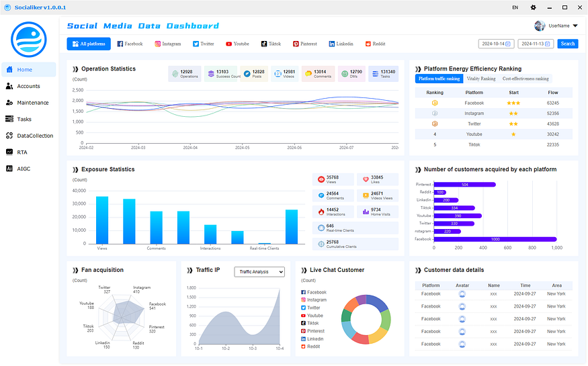Viewport: 588px width, 366px height.
Task: Toggle Facebook legend in Live Chat Customer
Action: tap(314, 292)
